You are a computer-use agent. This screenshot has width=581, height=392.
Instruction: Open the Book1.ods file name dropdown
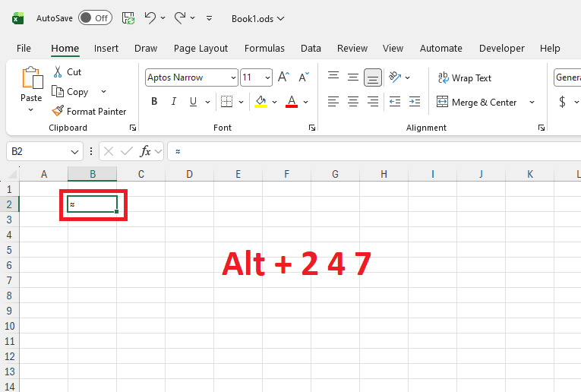click(258, 18)
